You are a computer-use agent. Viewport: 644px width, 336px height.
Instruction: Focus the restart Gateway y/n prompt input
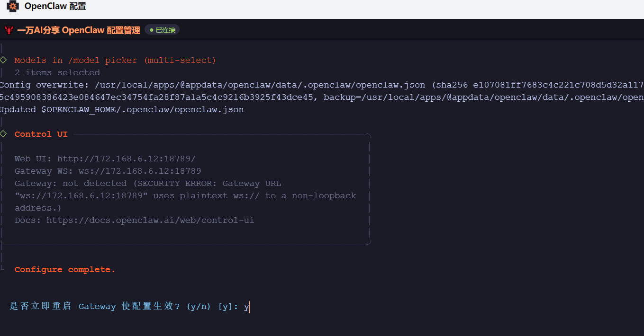[x=247, y=307]
